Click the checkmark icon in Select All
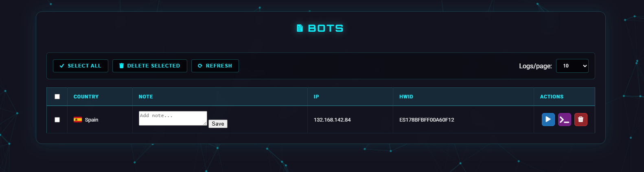 (62, 66)
